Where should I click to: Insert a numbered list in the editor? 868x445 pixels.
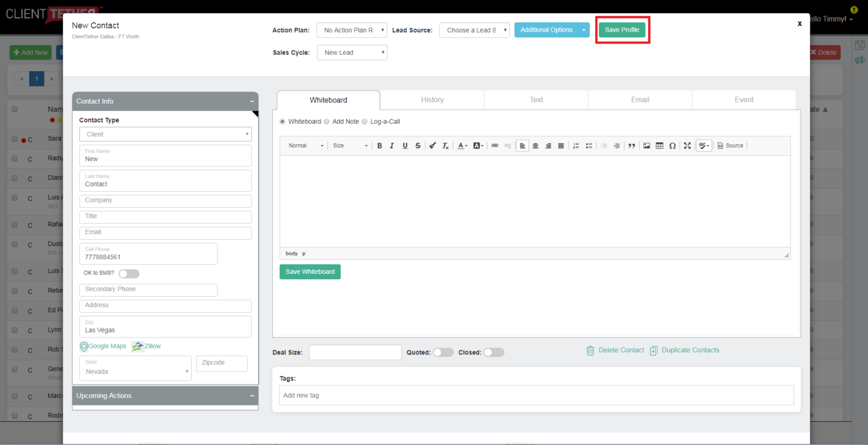point(576,146)
